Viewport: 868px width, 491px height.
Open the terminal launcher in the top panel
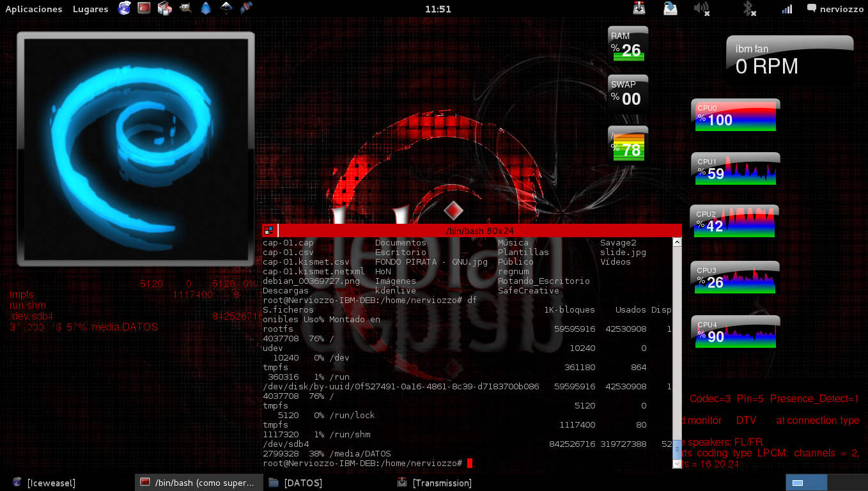[144, 9]
